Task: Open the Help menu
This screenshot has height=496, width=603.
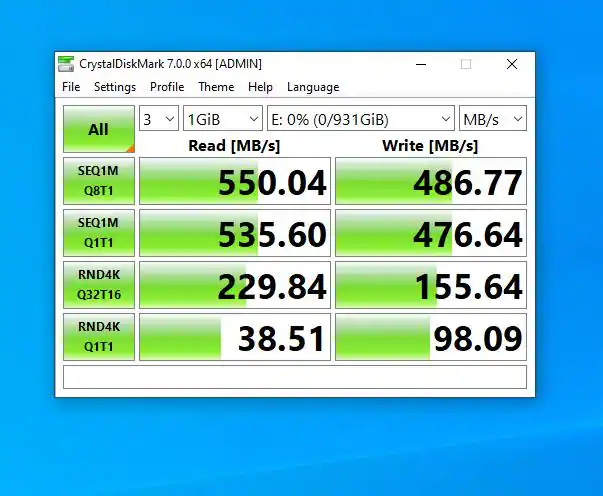Action: tap(260, 87)
